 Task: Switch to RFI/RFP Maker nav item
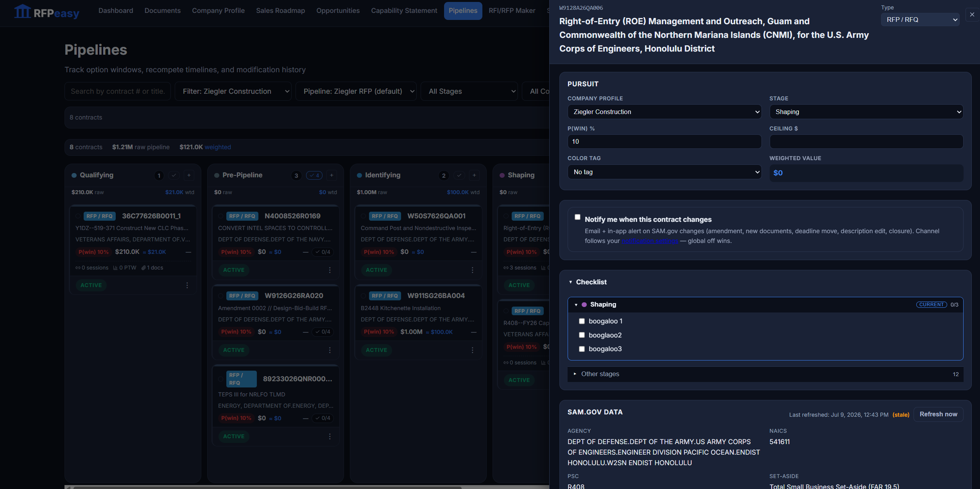[512, 11]
